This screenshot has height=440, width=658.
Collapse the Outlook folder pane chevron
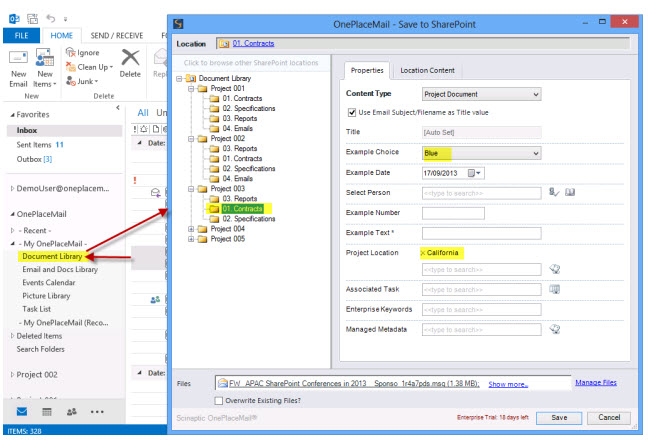click(x=118, y=108)
